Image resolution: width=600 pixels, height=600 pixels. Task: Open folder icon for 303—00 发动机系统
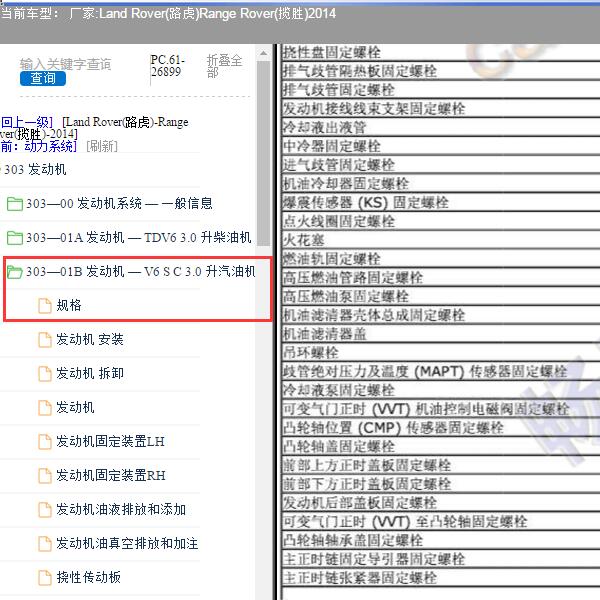coord(15,204)
